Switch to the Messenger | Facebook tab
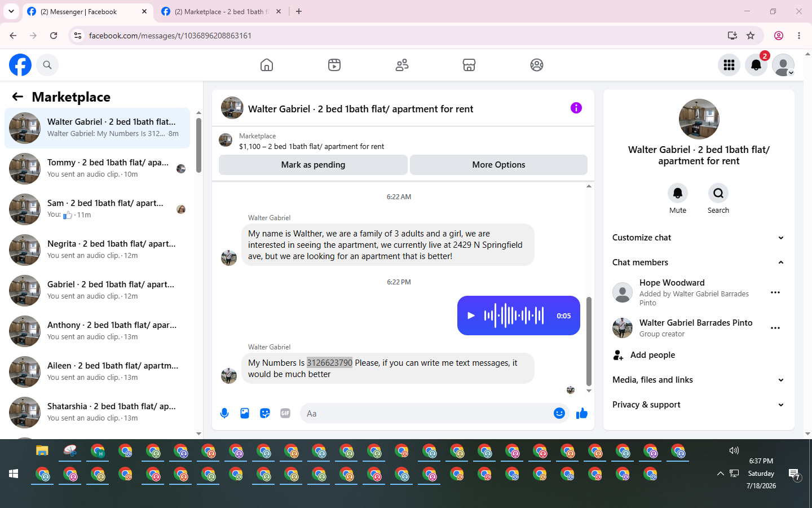The height and width of the screenshot is (508, 812). coord(88,12)
